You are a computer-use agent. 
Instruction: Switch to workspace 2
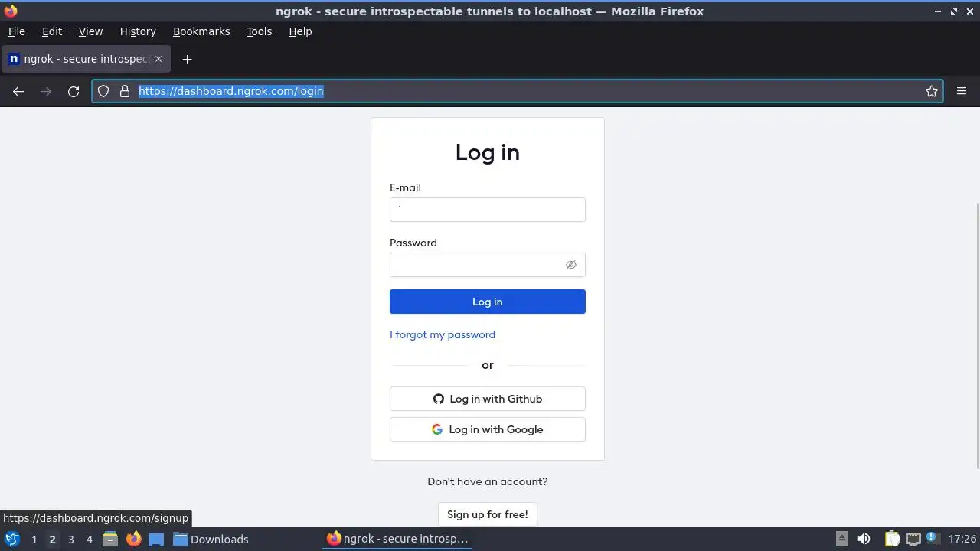pos(52,539)
